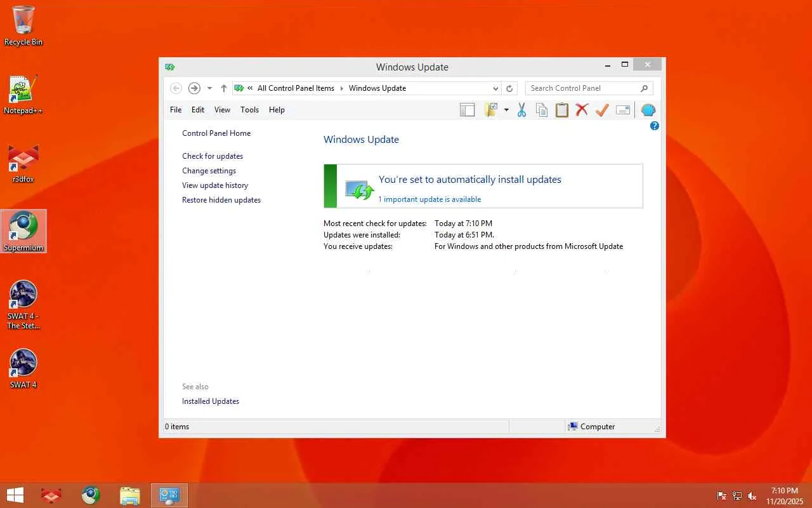
Task: Click Check for updates
Action: [213, 156]
